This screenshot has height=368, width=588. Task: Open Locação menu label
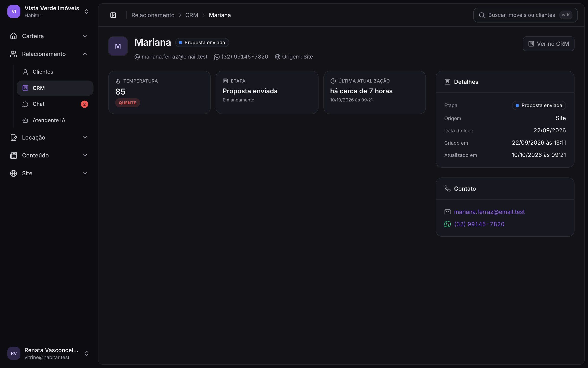point(34,137)
